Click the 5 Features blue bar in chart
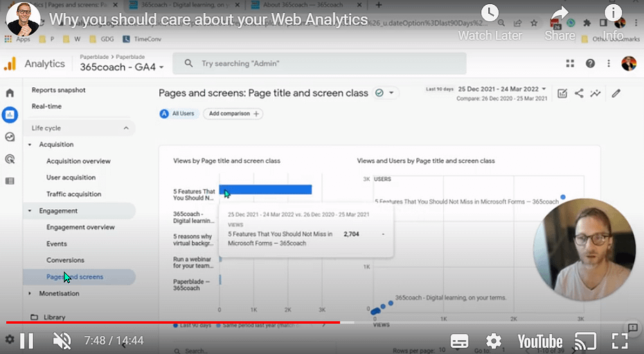Image resolution: width=644 pixels, height=354 pixels. coord(265,189)
